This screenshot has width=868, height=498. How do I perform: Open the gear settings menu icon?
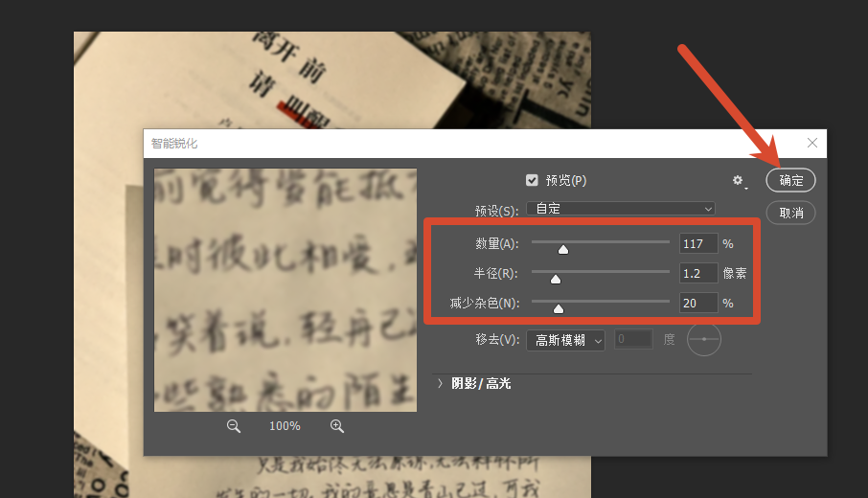point(738,180)
